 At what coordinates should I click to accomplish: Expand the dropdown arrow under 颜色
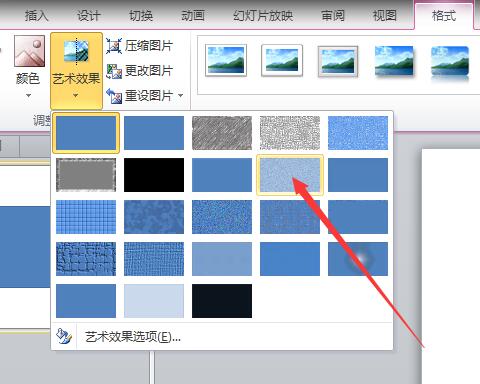29,96
